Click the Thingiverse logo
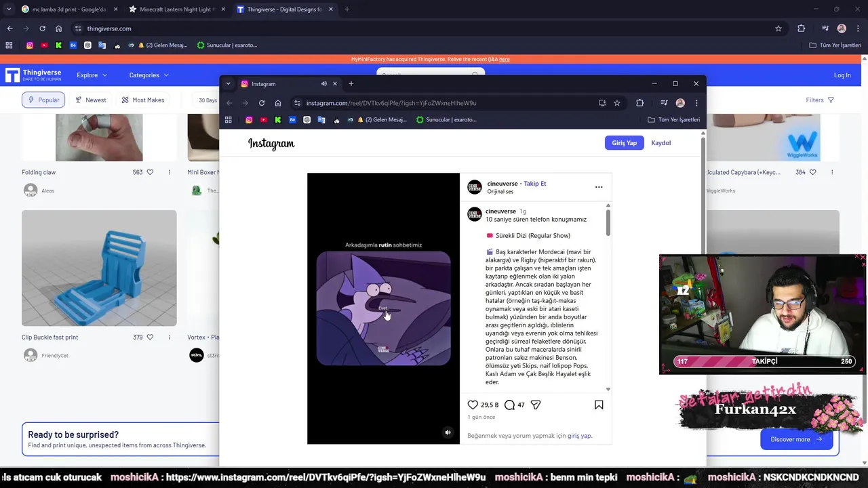Image resolution: width=868 pixels, height=488 pixels. point(33,75)
